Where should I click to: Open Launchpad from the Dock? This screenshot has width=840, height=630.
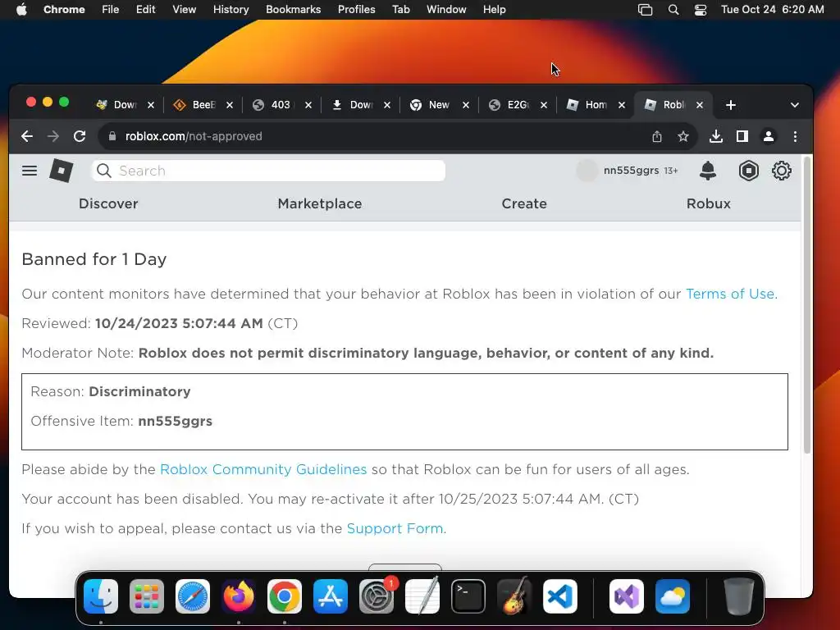click(146, 596)
